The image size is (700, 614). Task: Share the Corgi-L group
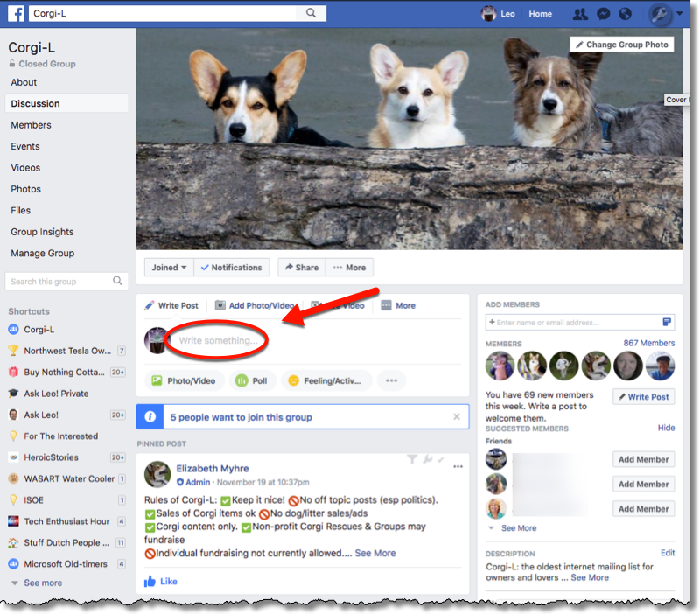[x=302, y=268]
